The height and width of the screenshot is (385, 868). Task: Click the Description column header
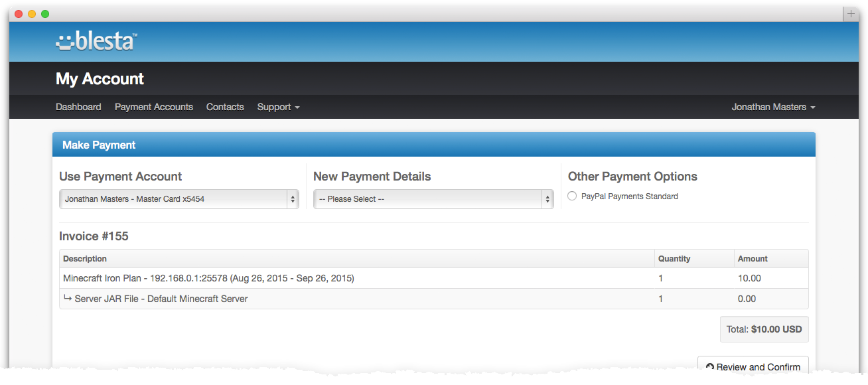pyautogui.click(x=85, y=259)
